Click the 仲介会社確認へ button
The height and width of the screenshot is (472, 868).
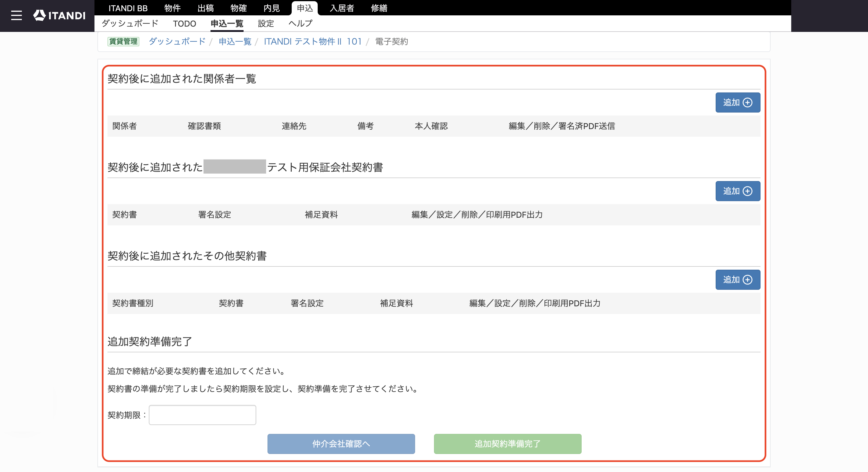pos(341,444)
